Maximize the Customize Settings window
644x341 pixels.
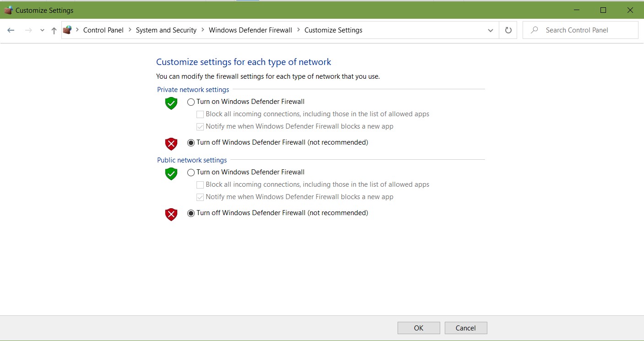pyautogui.click(x=603, y=10)
